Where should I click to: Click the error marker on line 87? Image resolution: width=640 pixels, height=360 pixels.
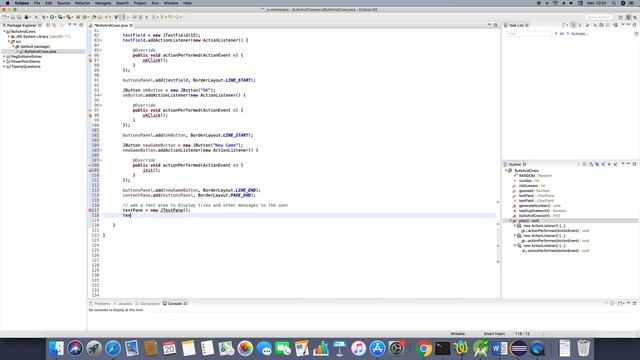click(x=90, y=60)
